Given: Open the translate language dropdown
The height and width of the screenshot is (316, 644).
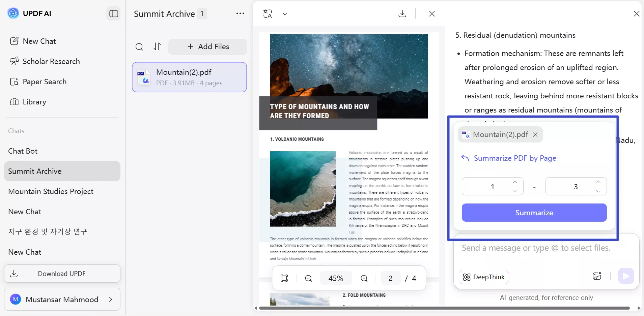Looking at the screenshot, I should (x=284, y=14).
